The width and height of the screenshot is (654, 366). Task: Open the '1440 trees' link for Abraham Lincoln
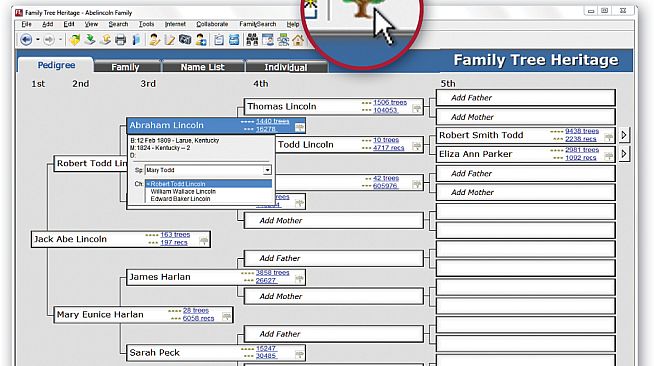273,121
